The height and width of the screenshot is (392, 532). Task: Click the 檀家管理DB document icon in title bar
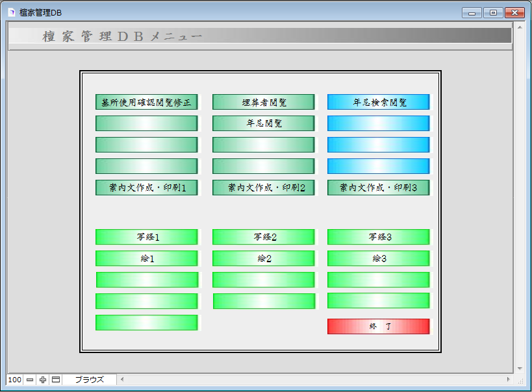click(12, 12)
